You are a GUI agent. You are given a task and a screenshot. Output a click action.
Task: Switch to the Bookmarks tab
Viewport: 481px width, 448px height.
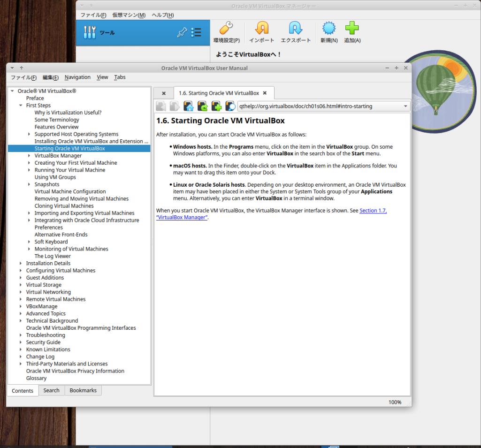tap(83, 390)
